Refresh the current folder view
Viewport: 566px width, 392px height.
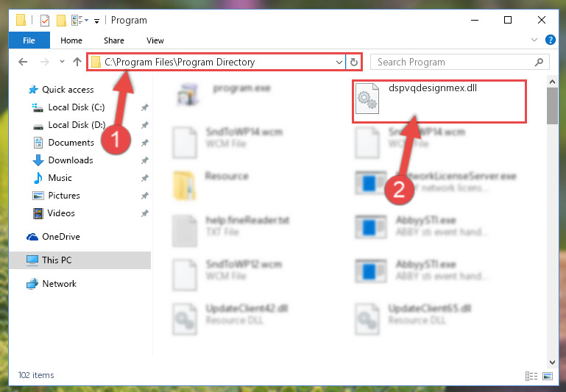[354, 62]
